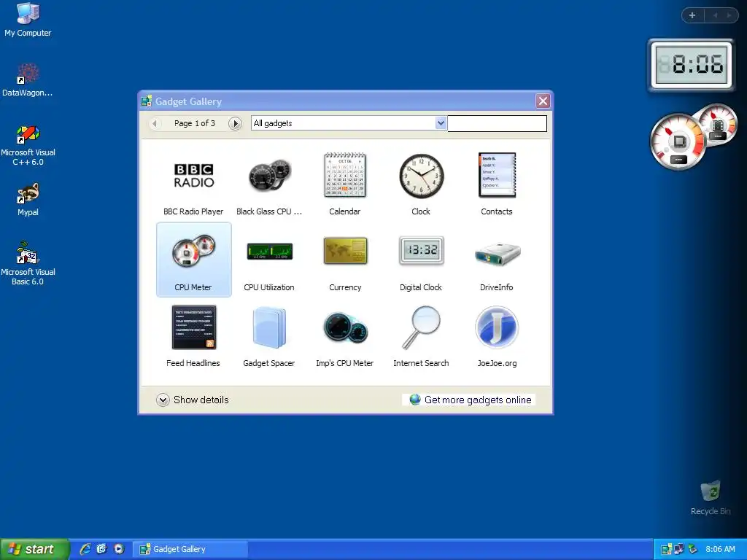
Task: Choose the Currency gadget icon
Action: click(x=345, y=251)
